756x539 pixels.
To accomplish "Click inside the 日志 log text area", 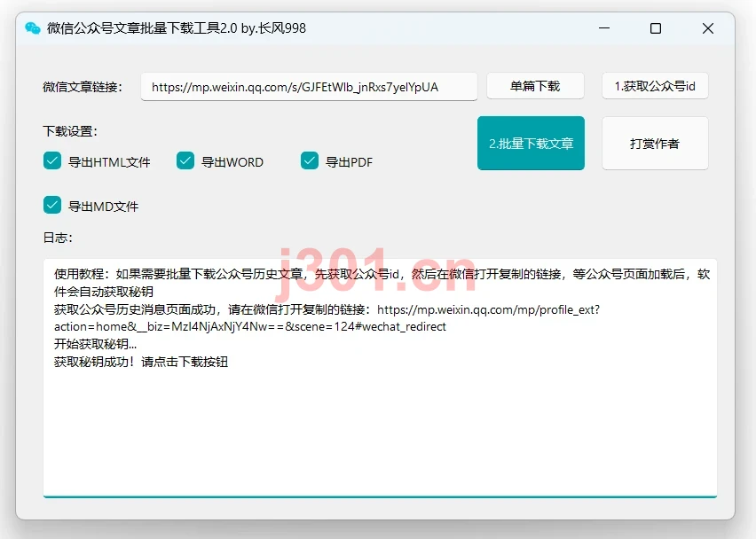I will pos(380,378).
